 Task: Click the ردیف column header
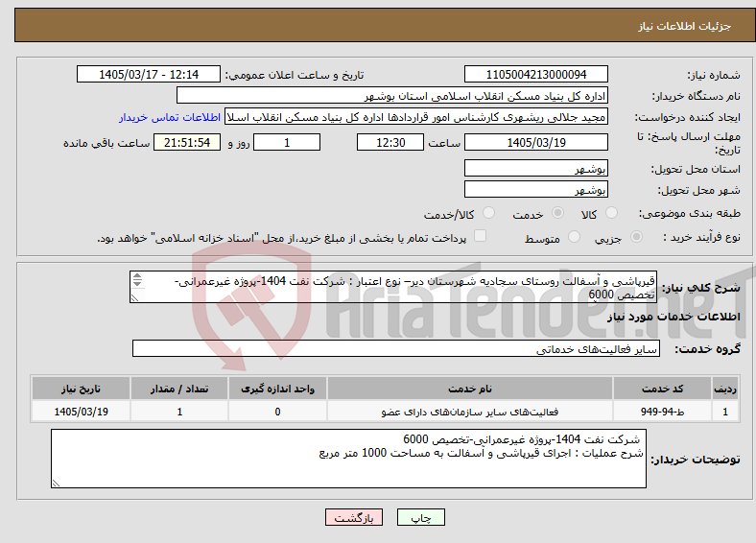tap(725, 389)
